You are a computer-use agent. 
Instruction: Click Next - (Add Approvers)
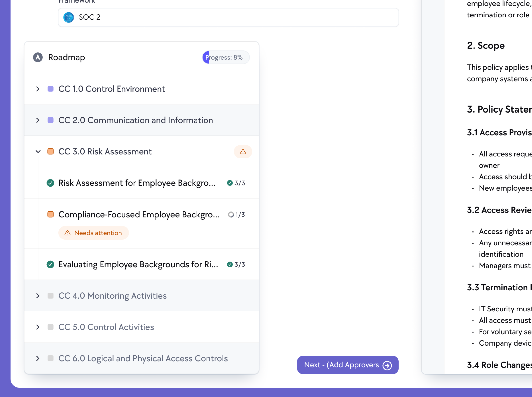(x=347, y=365)
